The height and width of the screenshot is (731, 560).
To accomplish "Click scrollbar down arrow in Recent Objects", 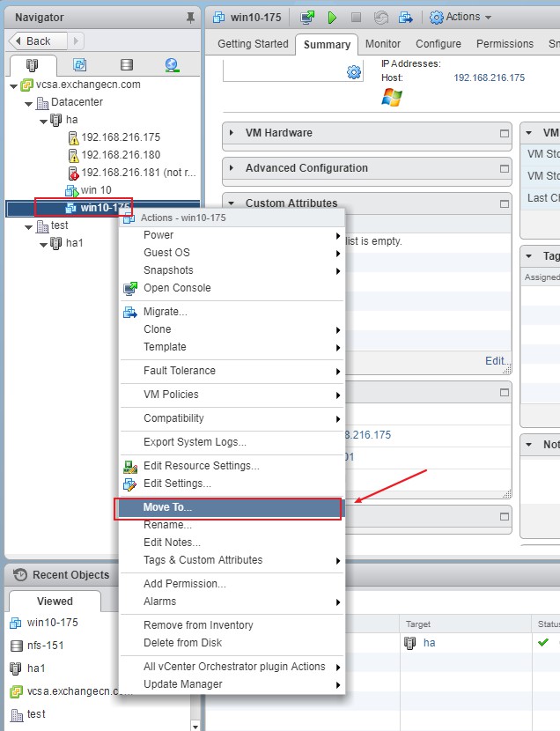I will (x=195, y=727).
